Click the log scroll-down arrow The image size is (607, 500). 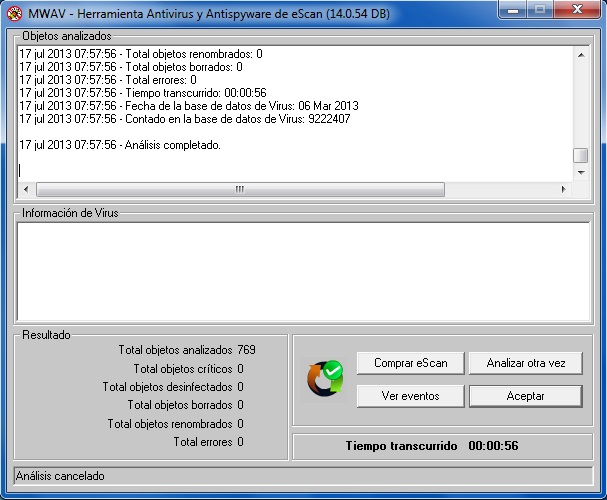point(581,173)
